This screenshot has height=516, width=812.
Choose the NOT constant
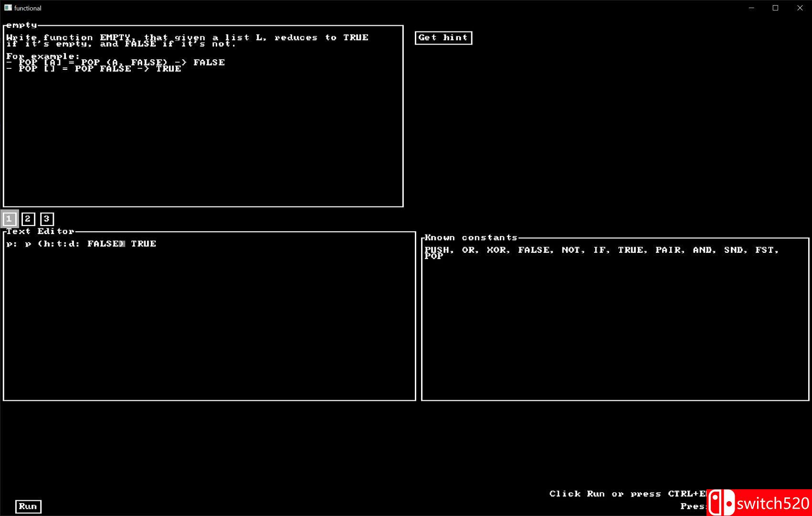point(571,250)
